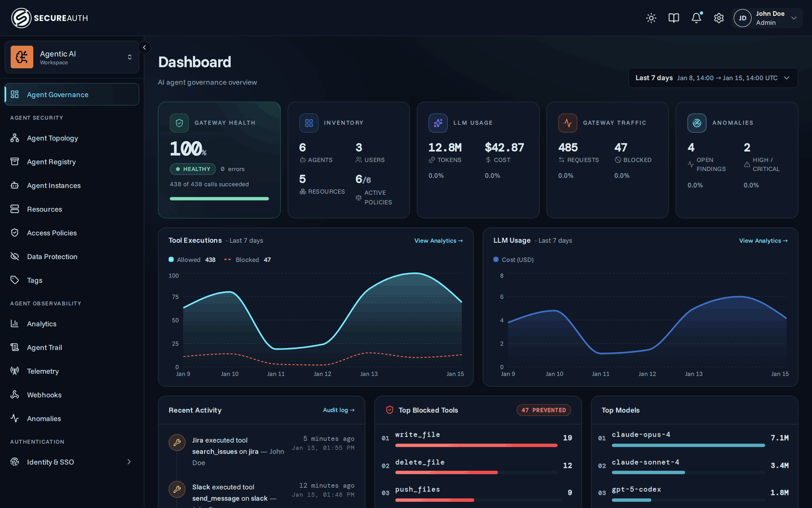Select the push_files blocked tool row

(x=478, y=493)
